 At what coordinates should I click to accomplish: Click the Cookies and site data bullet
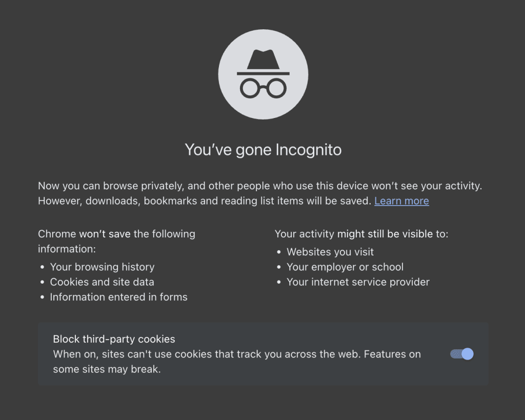(102, 282)
